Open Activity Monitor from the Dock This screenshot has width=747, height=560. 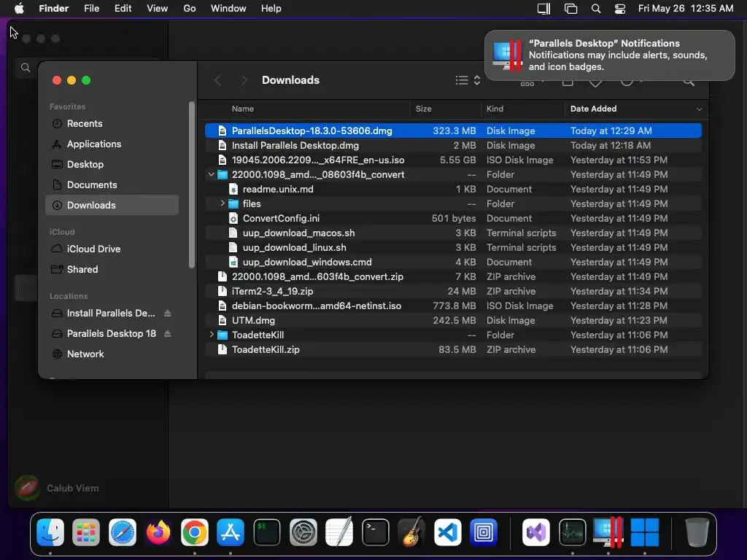click(x=572, y=532)
